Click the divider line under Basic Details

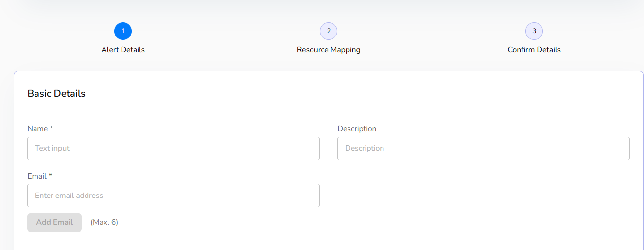(x=329, y=110)
